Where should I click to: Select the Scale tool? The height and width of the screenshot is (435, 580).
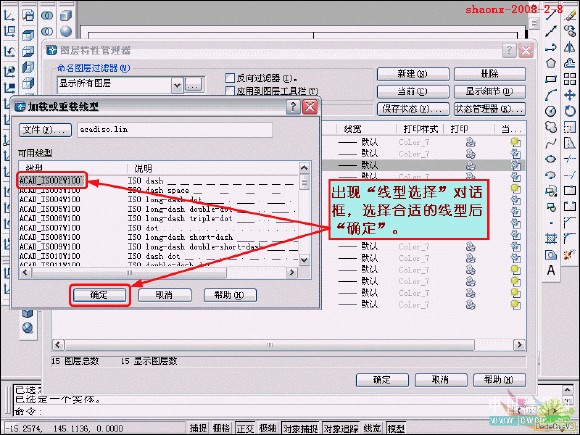570,127
